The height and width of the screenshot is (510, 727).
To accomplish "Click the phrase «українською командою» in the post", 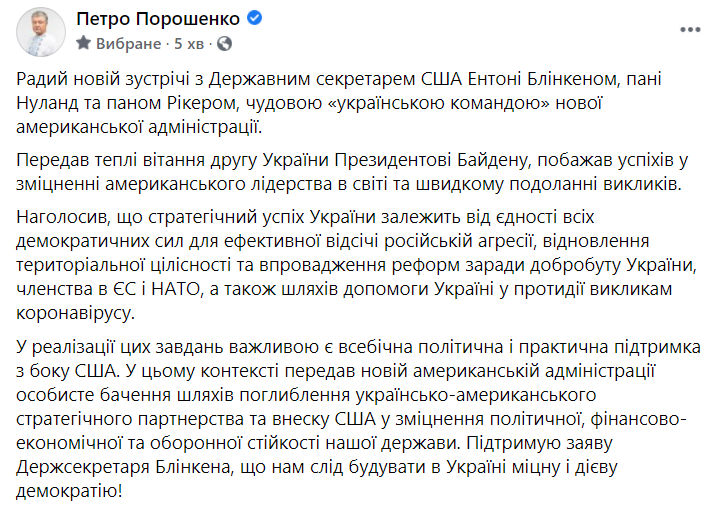I will [439, 103].
